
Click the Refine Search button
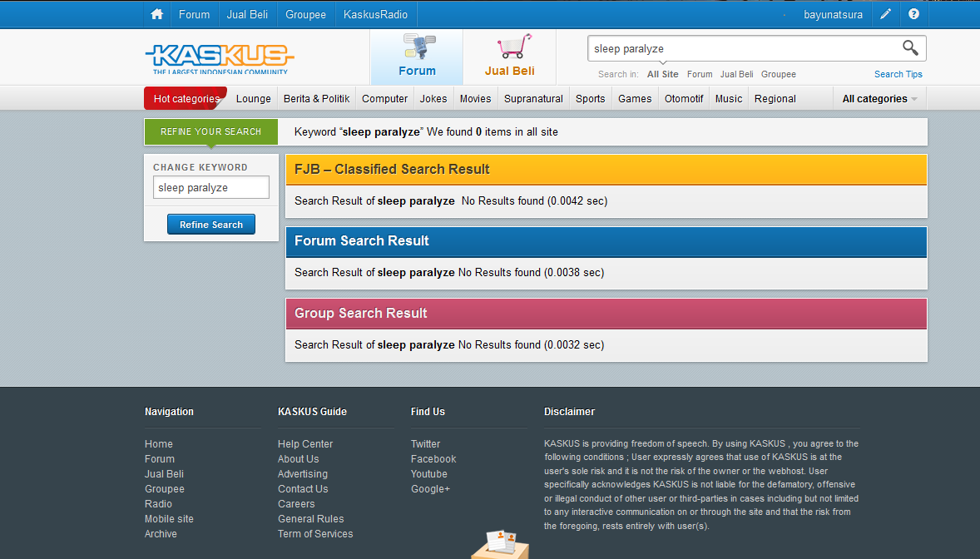pos(211,225)
